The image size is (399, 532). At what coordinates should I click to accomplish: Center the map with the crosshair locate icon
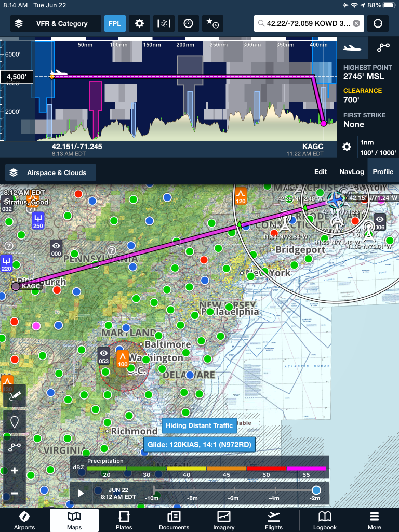(x=378, y=23)
